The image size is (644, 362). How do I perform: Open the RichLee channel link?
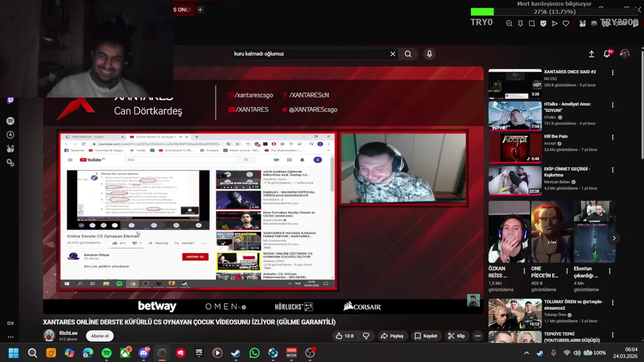tap(68, 333)
